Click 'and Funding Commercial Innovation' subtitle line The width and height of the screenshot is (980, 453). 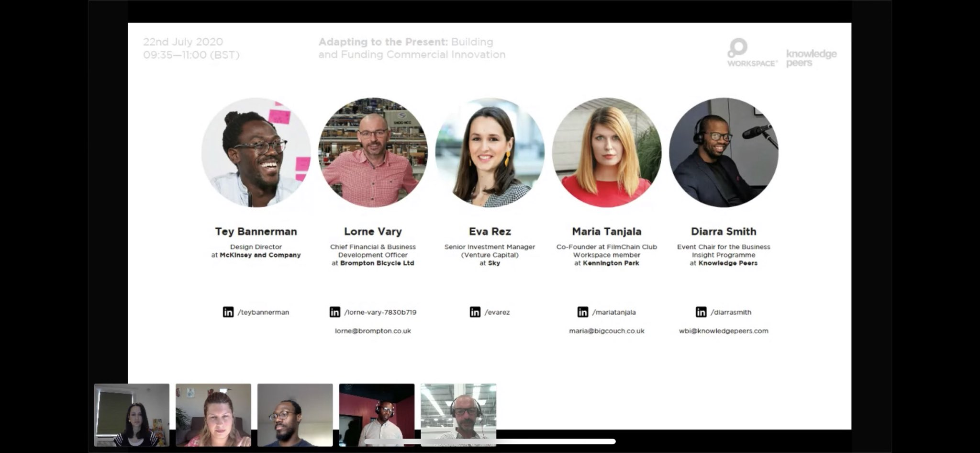tap(412, 55)
